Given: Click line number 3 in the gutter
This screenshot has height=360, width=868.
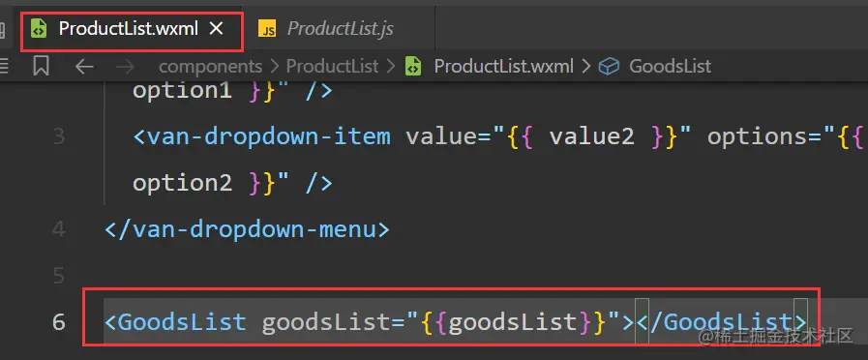Looking at the screenshot, I should point(59,136).
